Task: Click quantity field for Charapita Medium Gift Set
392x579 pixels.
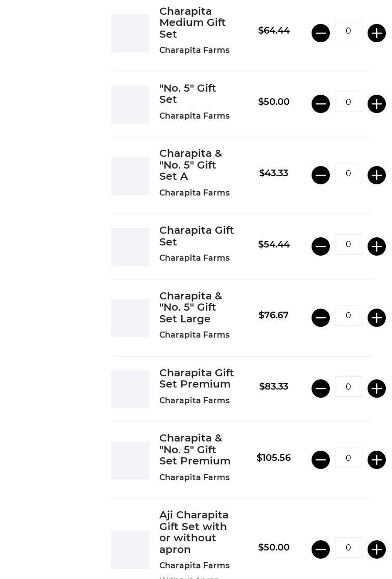Action: (x=348, y=31)
